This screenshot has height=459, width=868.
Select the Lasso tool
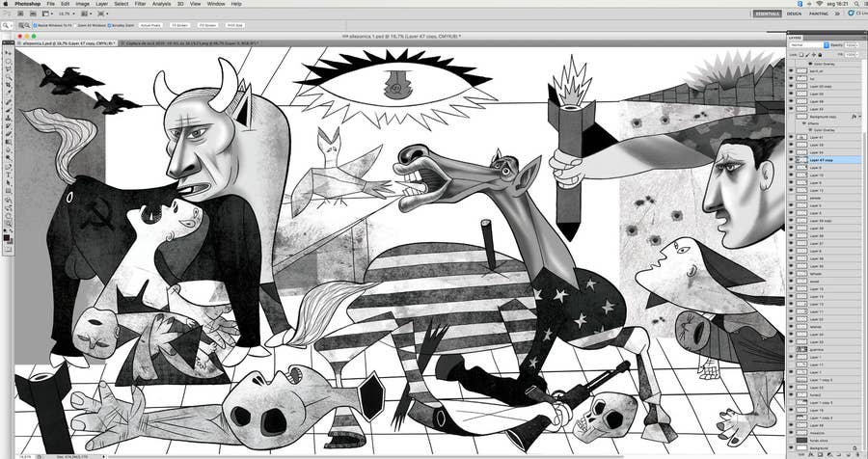9,69
